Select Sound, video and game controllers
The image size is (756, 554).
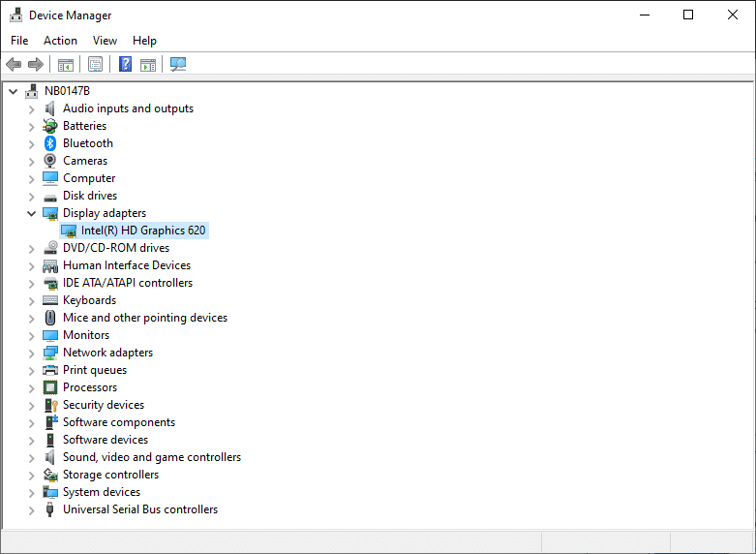(152, 457)
